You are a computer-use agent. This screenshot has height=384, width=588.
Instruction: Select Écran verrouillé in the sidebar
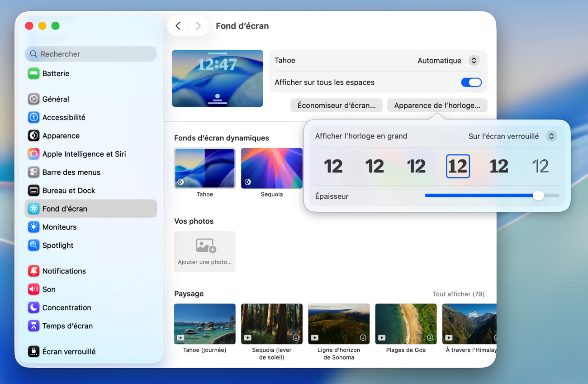pos(69,351)
